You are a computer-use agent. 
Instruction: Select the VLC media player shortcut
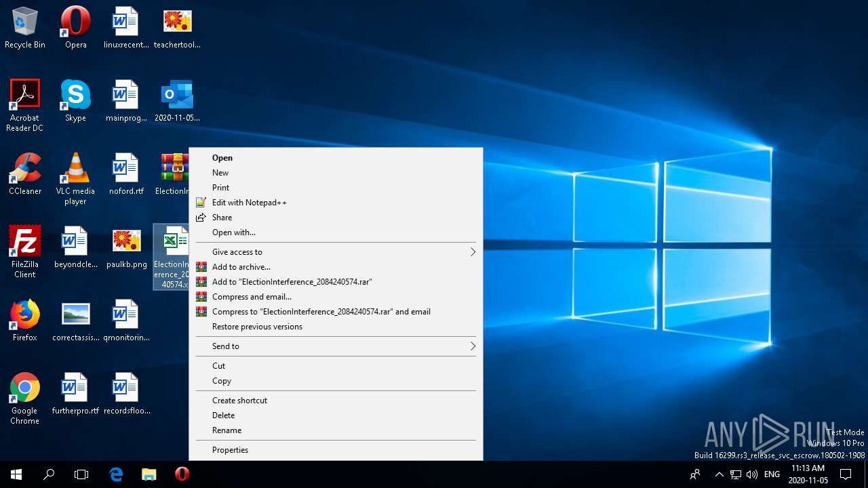pos(75,179)
